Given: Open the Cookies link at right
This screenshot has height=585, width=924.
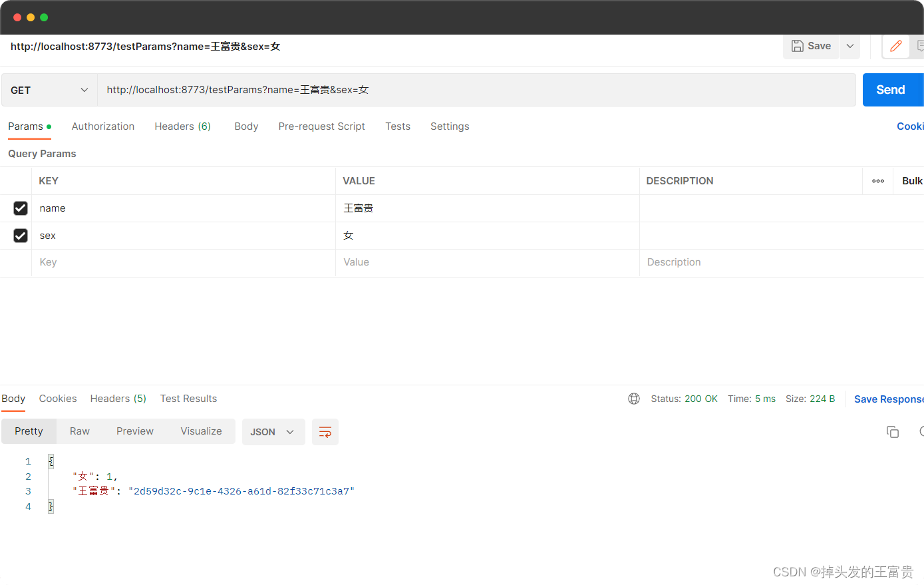Looking at the screenshot, I should tap(910, 126).
